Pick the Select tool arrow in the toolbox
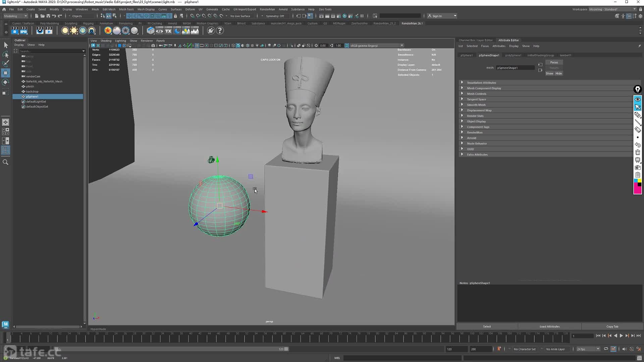 coord(6,45)
